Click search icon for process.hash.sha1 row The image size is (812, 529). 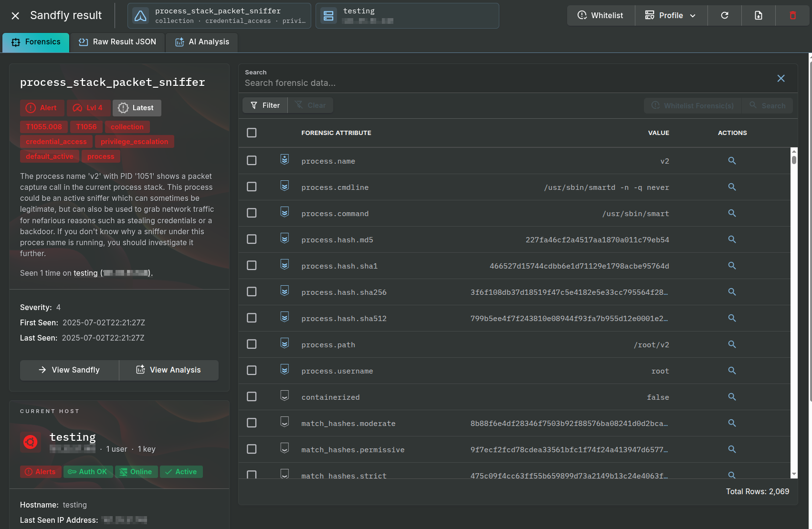point(732,266)
